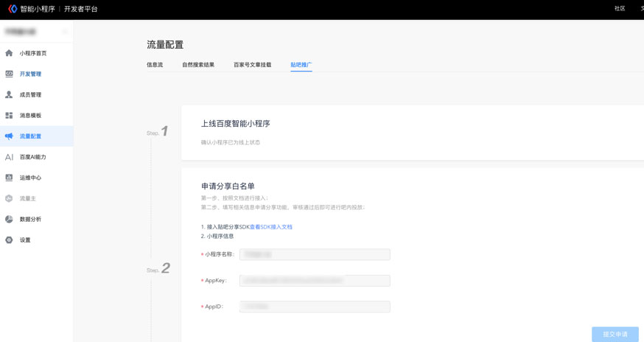This screenshot has height=342, width=644.
Task: Switch to the 自然搜索结果 tab
Action: [198, 65]
